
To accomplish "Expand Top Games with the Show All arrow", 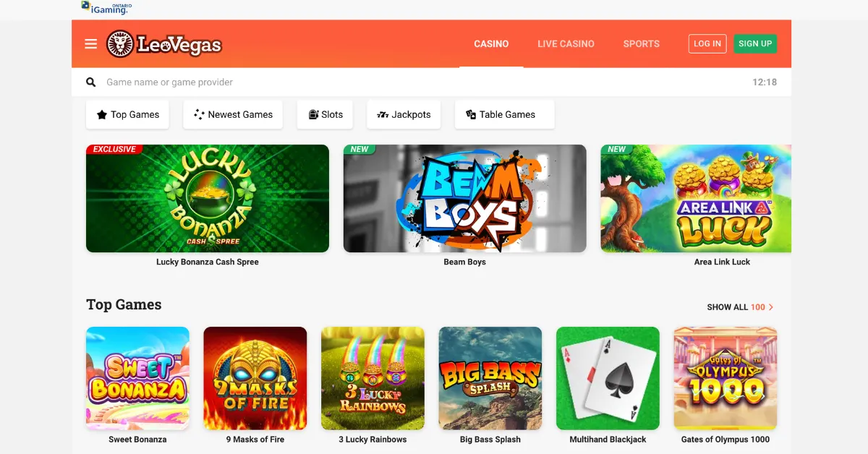I will pos(771,307).
